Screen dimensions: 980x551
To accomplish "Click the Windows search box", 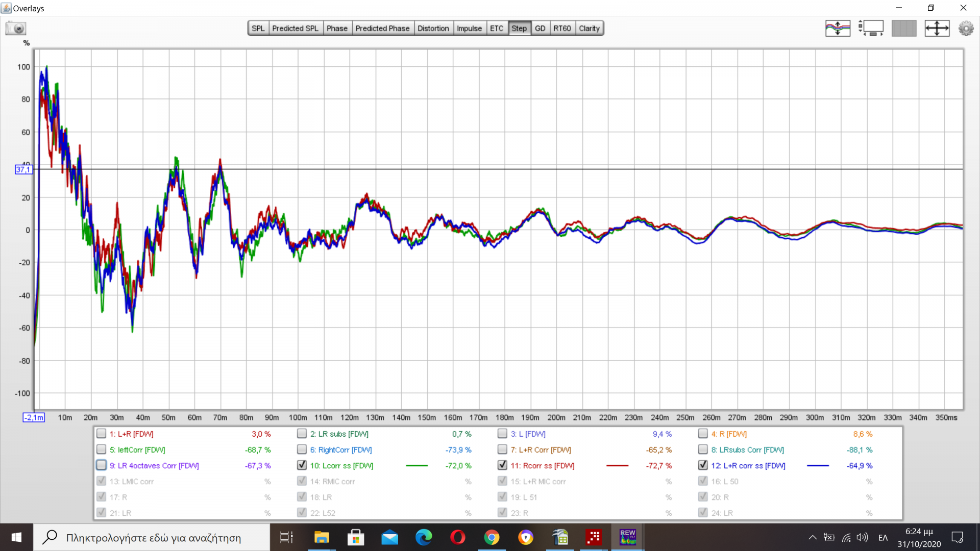I will tap(153, 537).
